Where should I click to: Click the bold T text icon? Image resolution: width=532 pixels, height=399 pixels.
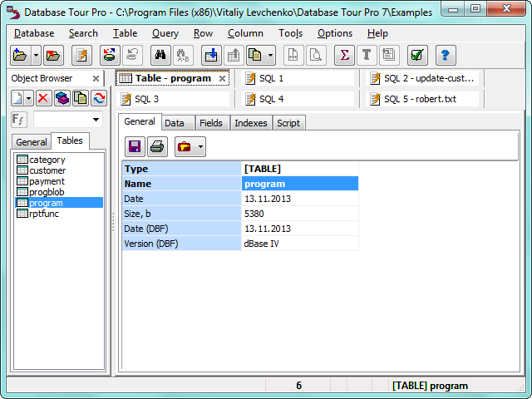pyautogui.click(x=367, y=55)
